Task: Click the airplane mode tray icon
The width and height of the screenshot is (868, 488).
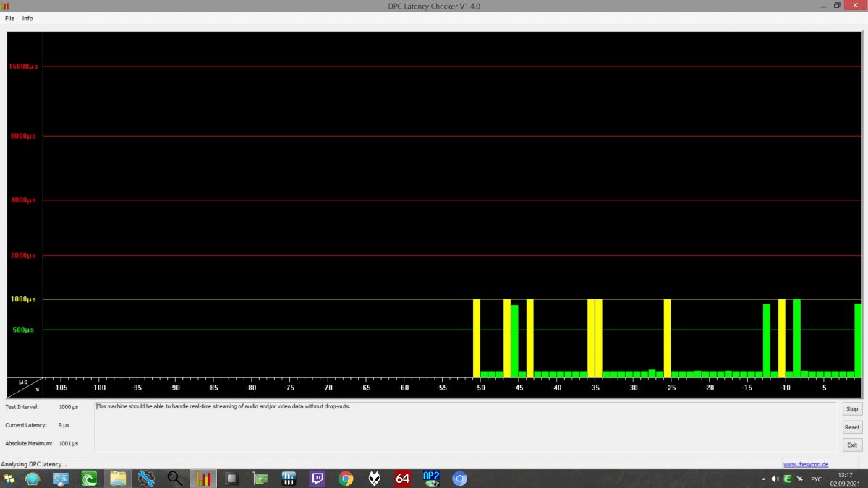Action: (799, 479)
